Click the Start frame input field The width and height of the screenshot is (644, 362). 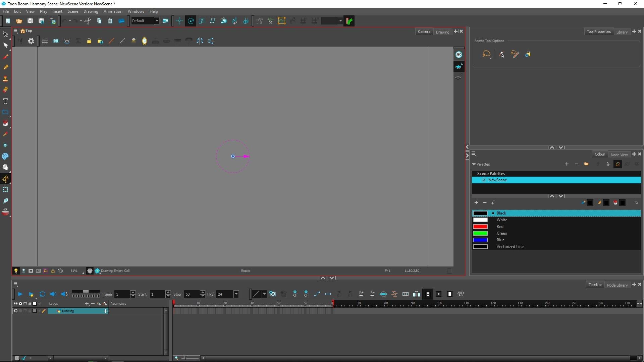pyautogui.click(x=157, y=294)
